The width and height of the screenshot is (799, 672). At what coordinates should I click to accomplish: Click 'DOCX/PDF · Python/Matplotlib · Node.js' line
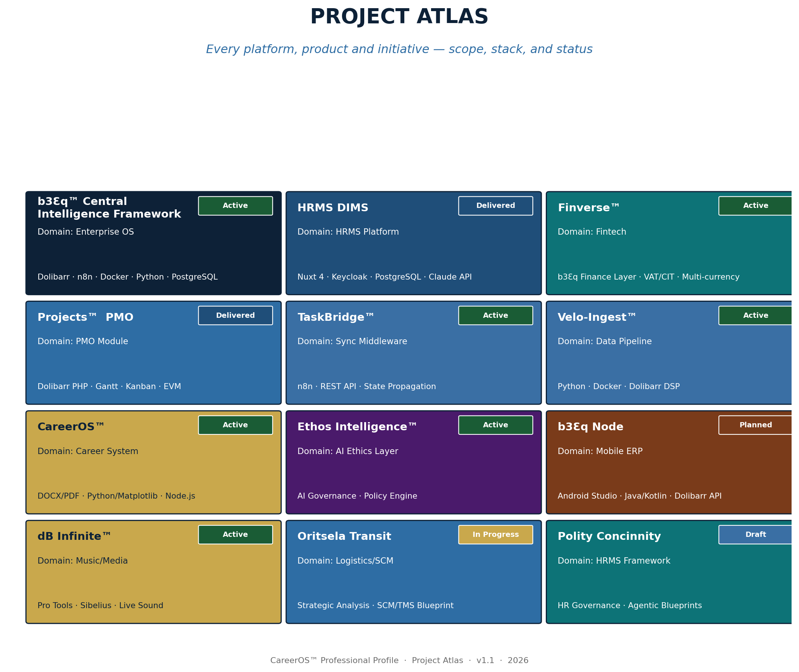tap(116, 496)
